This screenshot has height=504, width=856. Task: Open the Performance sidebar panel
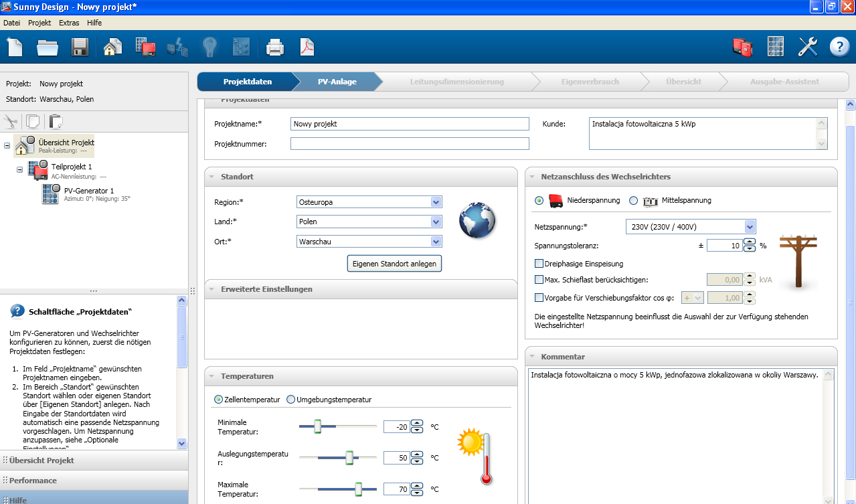(94, 481)
